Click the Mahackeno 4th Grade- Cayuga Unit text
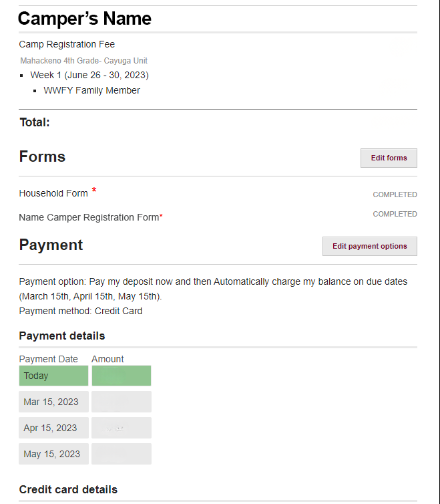 click(83, 61)
